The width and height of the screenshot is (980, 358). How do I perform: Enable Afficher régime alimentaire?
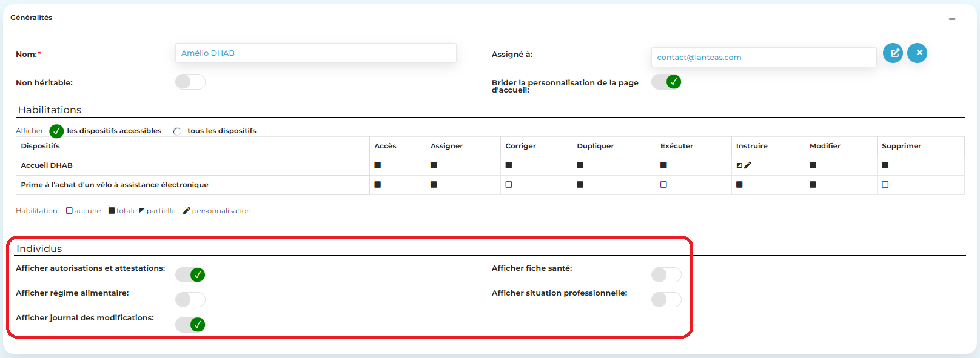[190, 300]
